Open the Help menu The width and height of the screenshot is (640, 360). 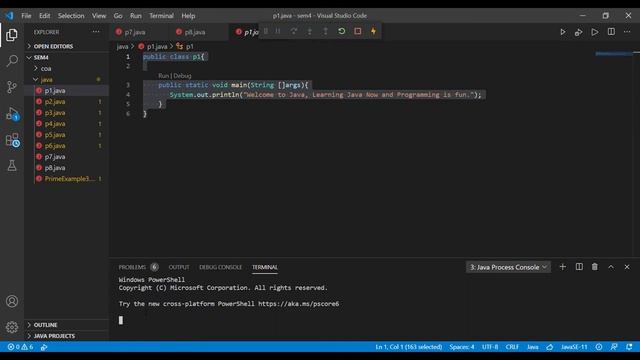pyautogui.click(x=188, y=16)
